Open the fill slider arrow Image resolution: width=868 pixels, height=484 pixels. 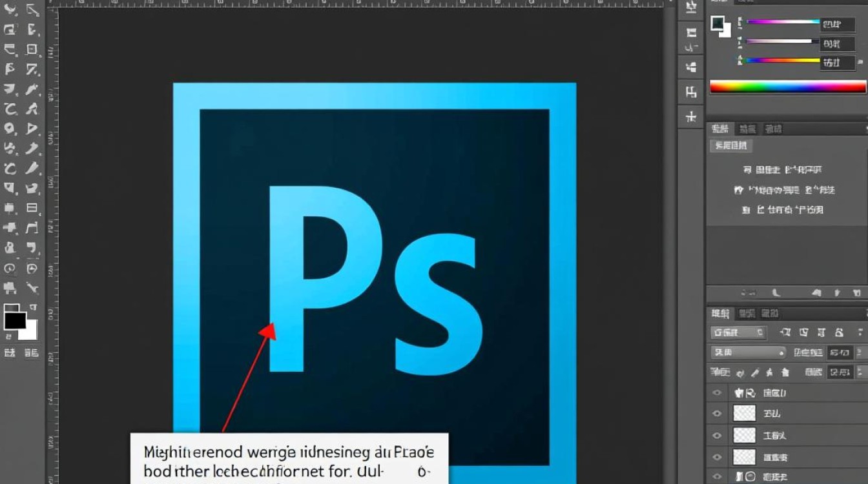860,372
